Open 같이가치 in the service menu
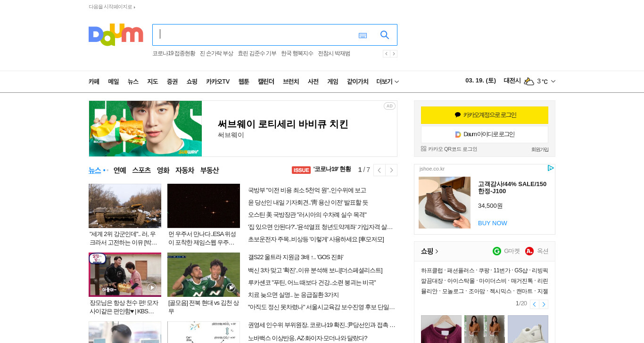644x343 pixels. [x=358, y=82]
